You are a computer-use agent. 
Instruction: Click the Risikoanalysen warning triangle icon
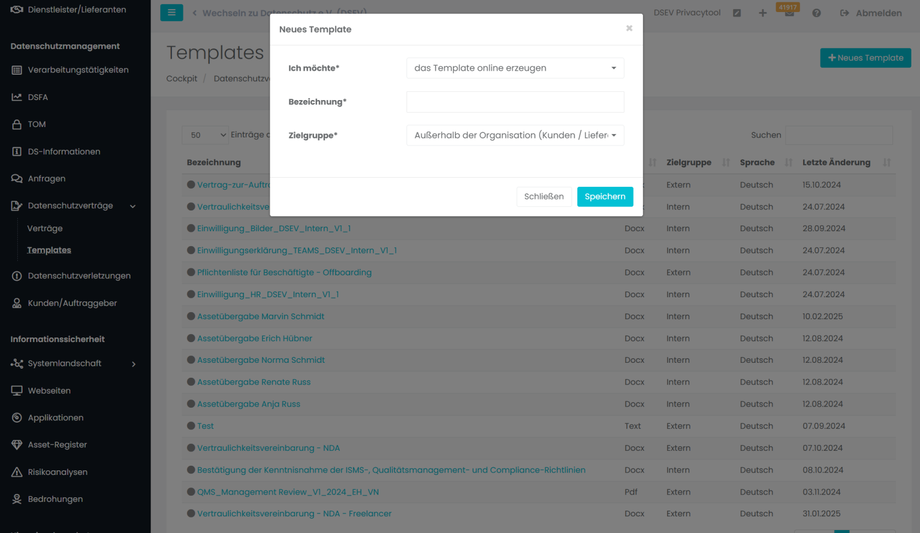tap(17, 472)
